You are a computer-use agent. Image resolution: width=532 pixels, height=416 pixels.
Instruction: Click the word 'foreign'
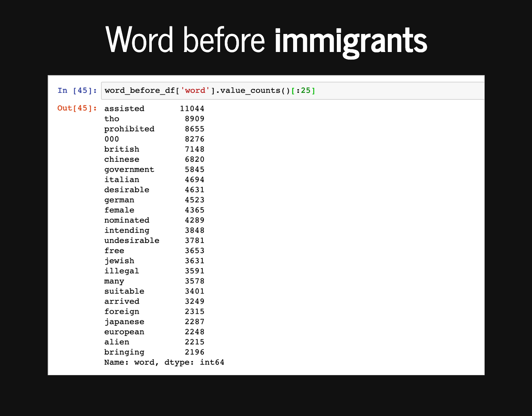pos(122,312)
